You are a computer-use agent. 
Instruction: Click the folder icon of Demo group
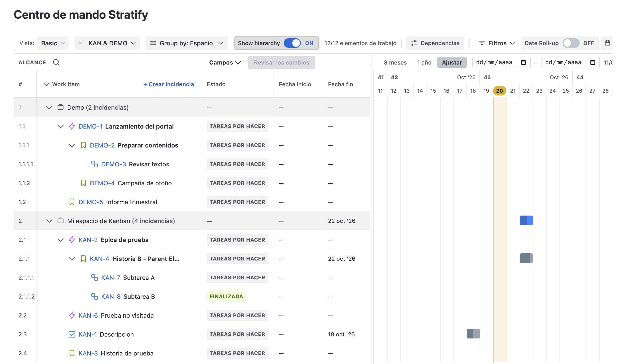point(61,107)
